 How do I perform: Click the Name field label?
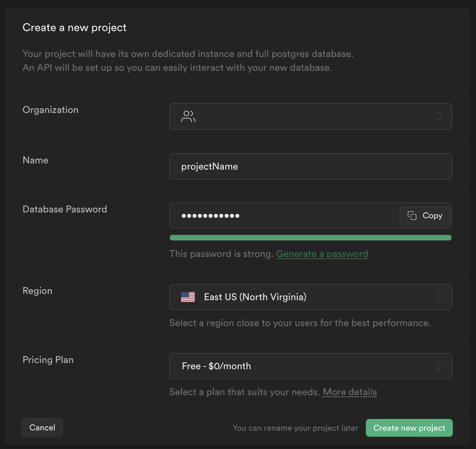tap(35, 160)
